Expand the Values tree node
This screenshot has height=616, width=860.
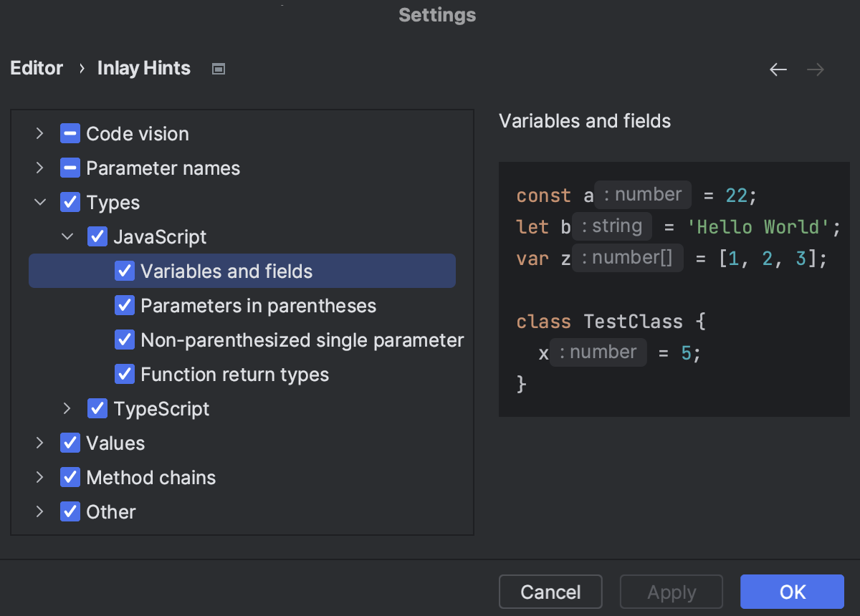tap(39, 443)
